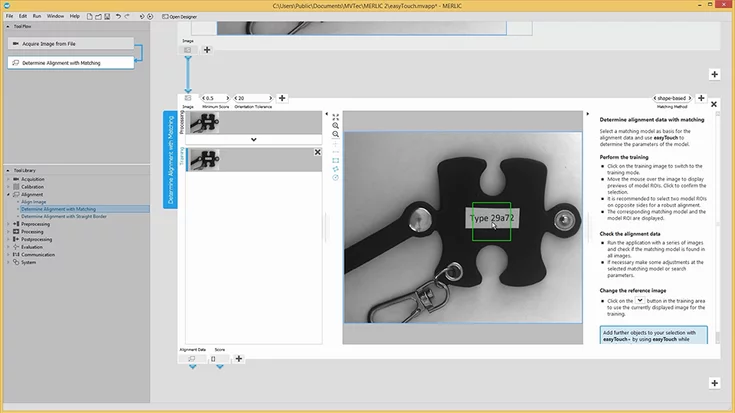Remove the training image with X icon
This screenshot has width=735, height=413.
[317, 152]
